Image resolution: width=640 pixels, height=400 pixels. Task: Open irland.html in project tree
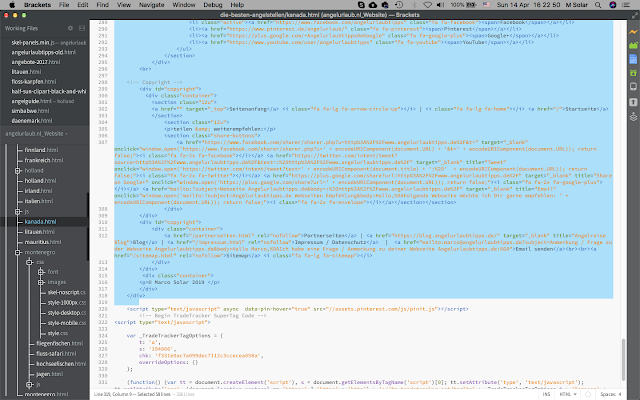38,191
